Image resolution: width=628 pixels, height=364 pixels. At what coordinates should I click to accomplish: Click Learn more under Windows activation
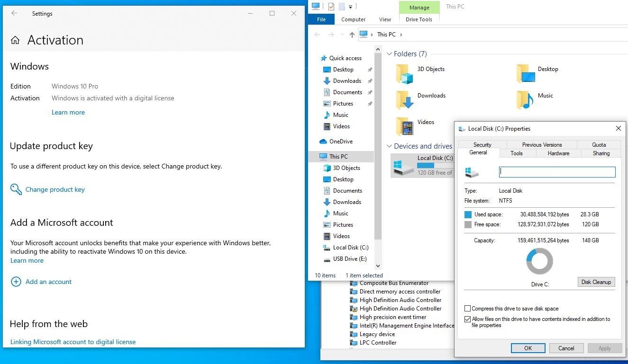coord(68,112)
